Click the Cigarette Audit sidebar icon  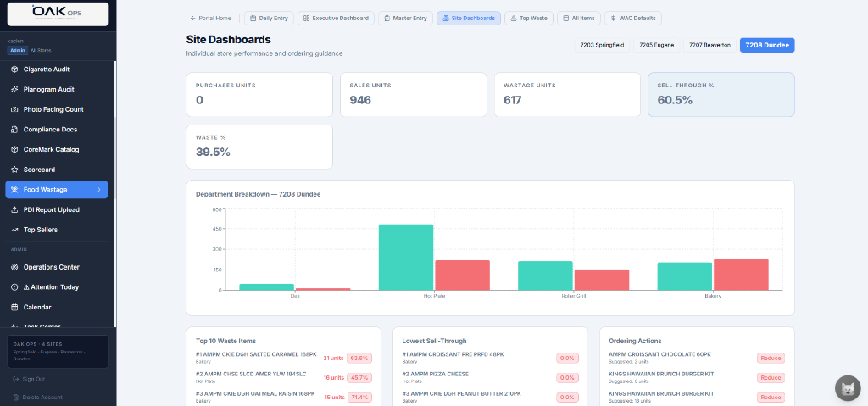tap(15, 70)
